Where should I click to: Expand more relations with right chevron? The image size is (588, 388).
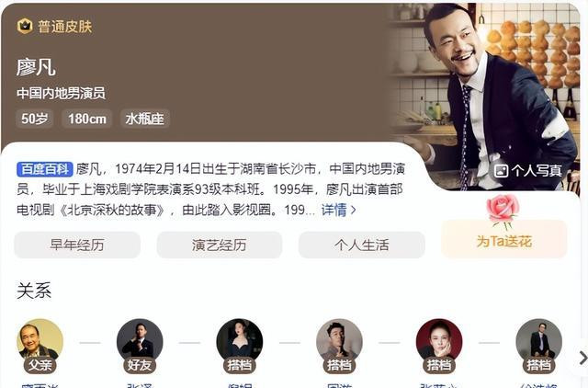coord(582,358)
